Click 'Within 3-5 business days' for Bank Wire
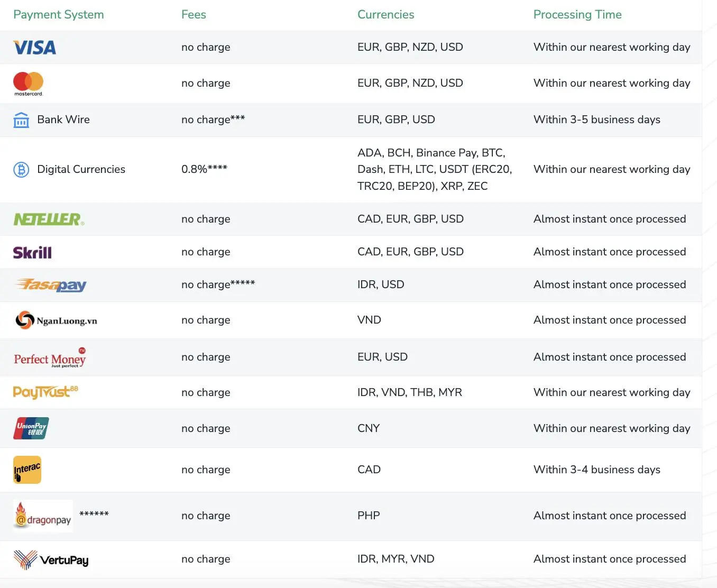Image resolution: width=717 pixels, height=588 pixels. point(597,120)
